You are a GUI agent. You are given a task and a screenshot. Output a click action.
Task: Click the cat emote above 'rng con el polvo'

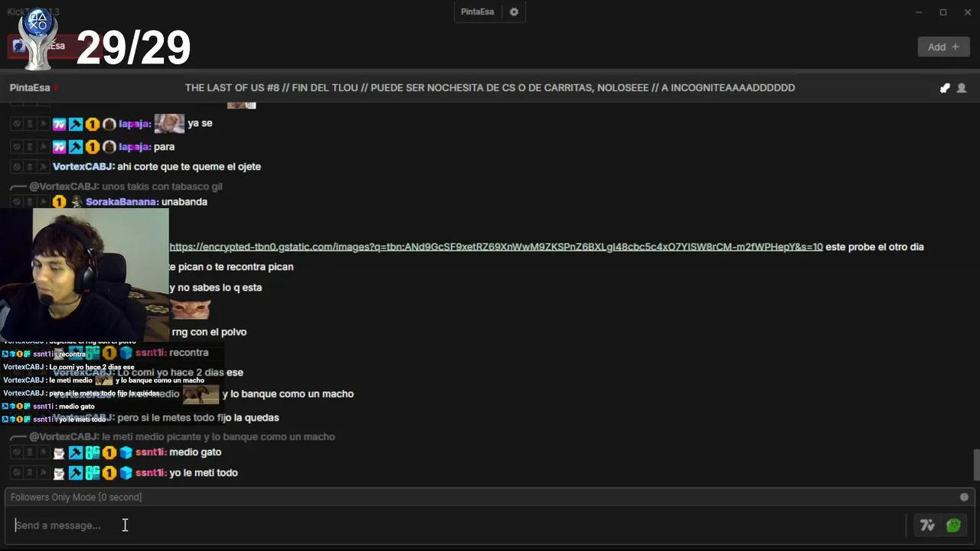pos(189,310)
